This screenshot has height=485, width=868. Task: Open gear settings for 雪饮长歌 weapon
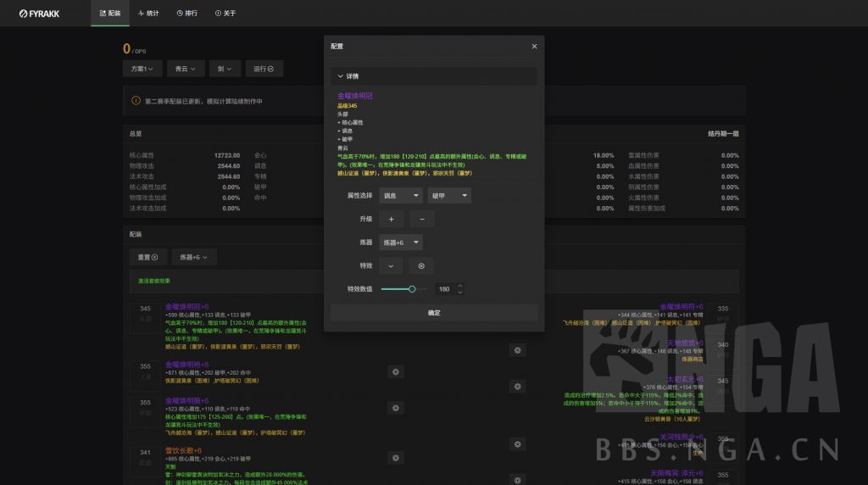tap(395, 458)
